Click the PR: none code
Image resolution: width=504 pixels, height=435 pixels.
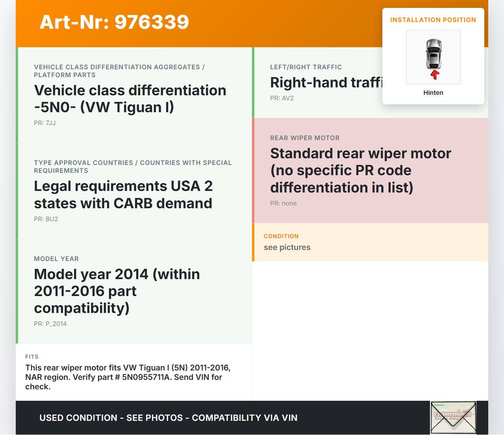point(283,203)
